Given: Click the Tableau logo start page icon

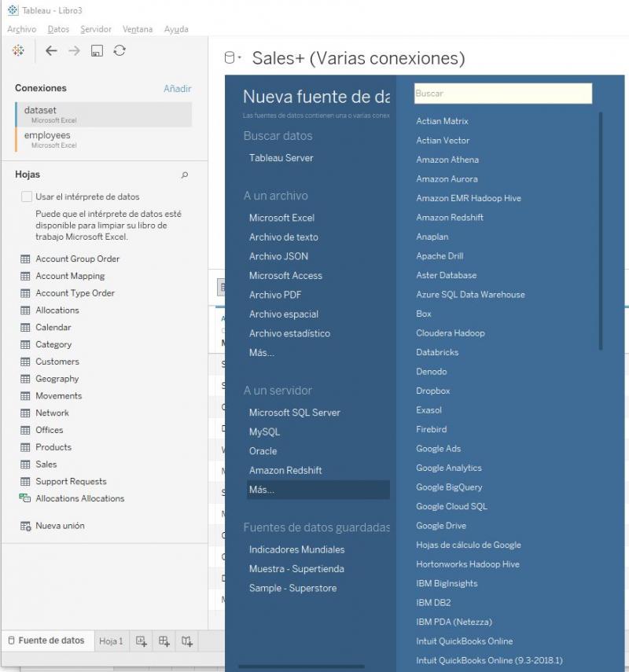Looking at the screenshot, I should (x=18, y=50).
